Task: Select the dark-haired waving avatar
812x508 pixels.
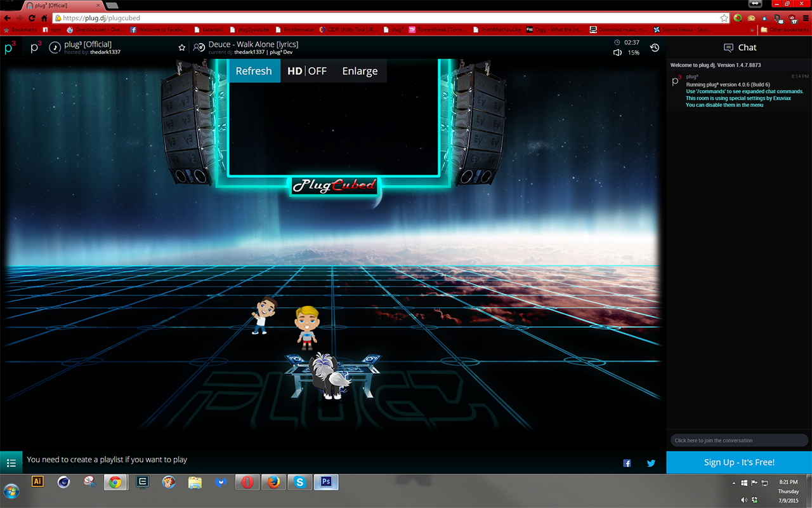Action: [x=263, y=315]
